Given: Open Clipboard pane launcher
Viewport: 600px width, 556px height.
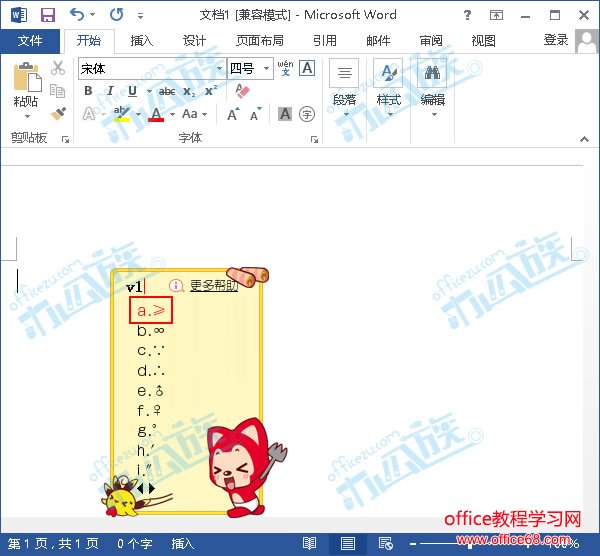Looking at the screenshot, I should pyautogui.click(x=65, y=140).
